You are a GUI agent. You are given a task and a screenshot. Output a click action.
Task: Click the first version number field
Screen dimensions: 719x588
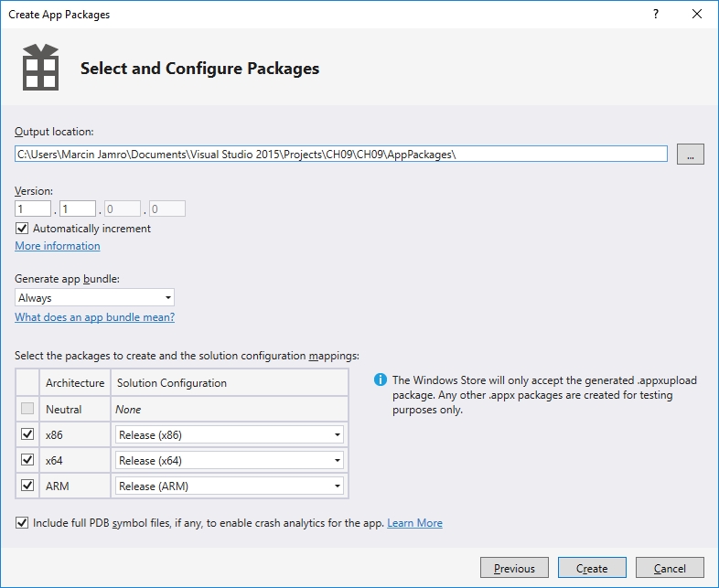click(32, 209)
